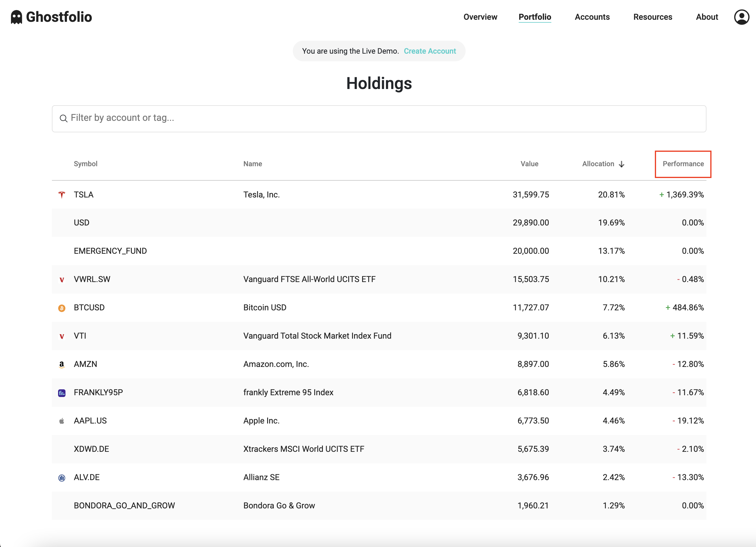
Task: Select the Vanguard icon next to VWRL.SW
Action: 62,279
